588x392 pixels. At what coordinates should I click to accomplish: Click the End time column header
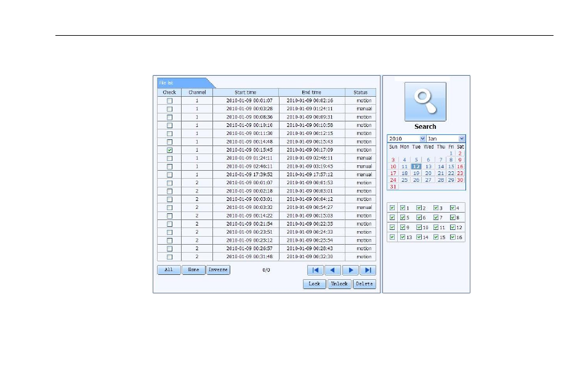point(312,92)
